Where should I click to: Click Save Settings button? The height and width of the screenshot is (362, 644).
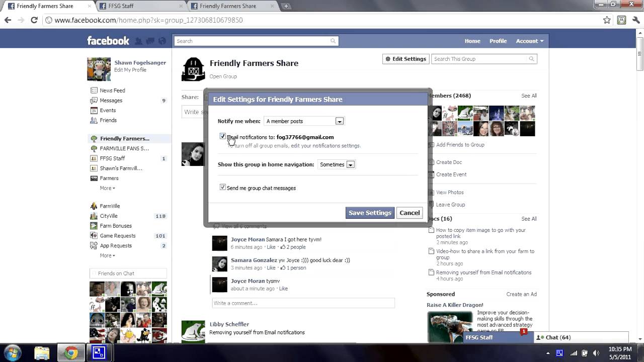[x=370, y=213]
